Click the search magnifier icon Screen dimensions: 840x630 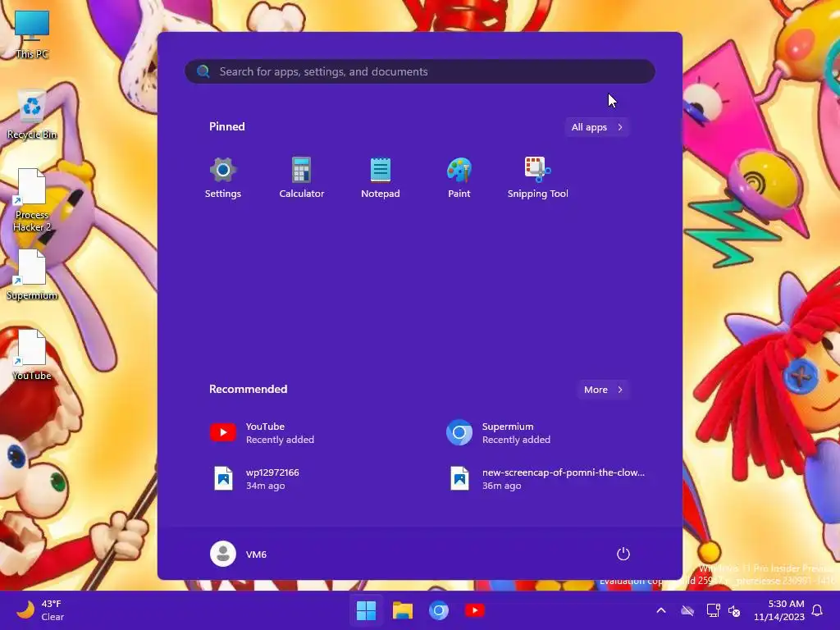coord(203,71)
